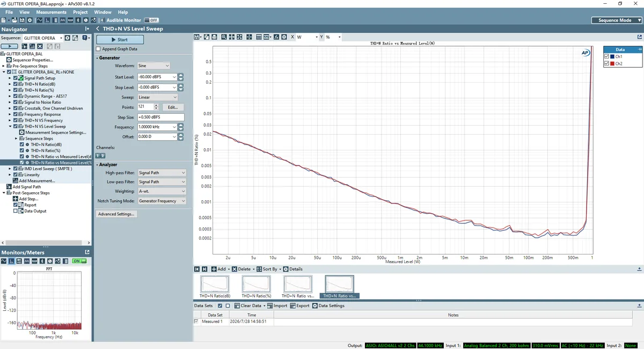The image size is (644, 349).
Task: Show the data table icon on graph toolbar
Action: [x=259, y=37]
